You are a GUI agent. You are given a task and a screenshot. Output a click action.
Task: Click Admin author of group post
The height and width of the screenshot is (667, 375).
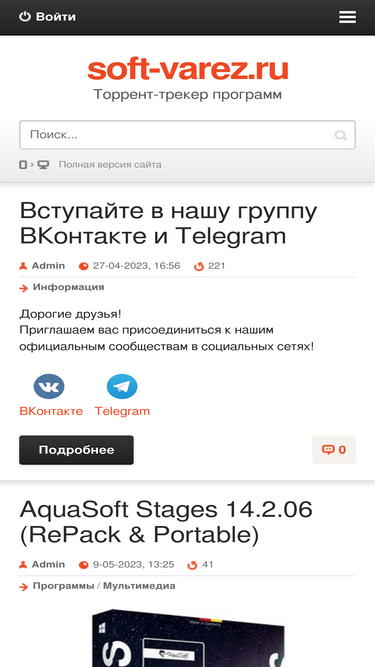[x=48, y=266]
